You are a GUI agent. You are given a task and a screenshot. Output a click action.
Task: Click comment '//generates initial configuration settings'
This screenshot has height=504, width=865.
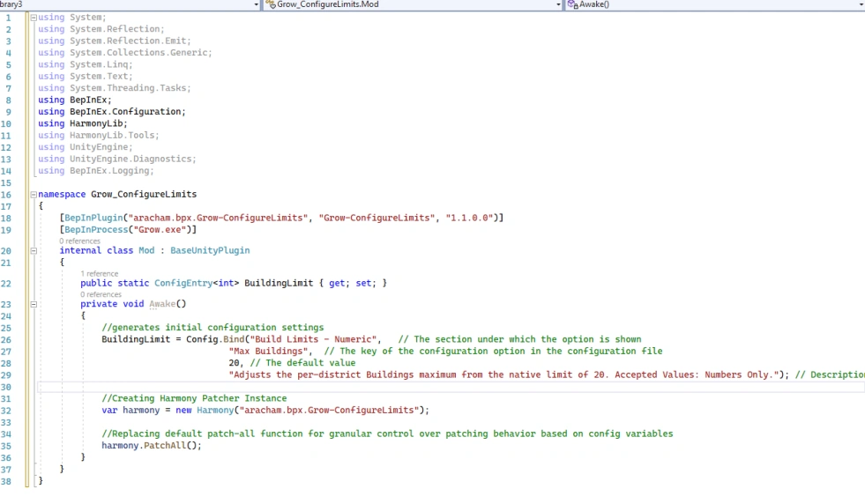point(213,328)
